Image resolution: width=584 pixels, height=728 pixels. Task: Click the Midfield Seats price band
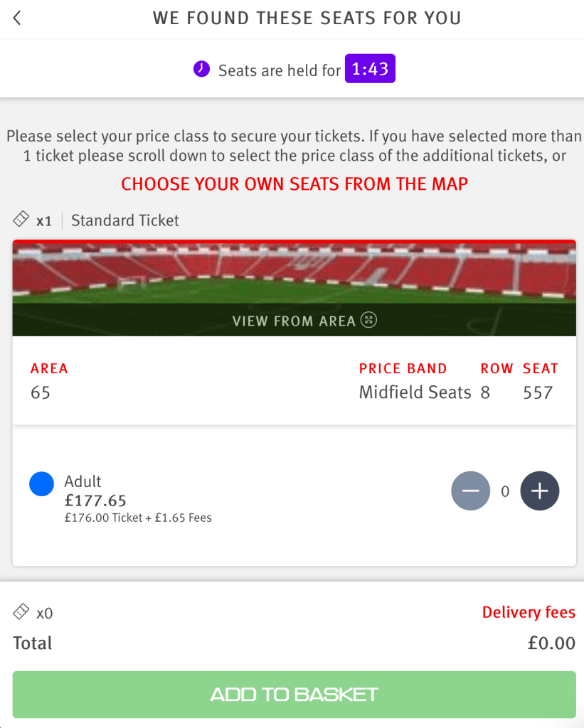pyautogui.click(x=415, y=392)
